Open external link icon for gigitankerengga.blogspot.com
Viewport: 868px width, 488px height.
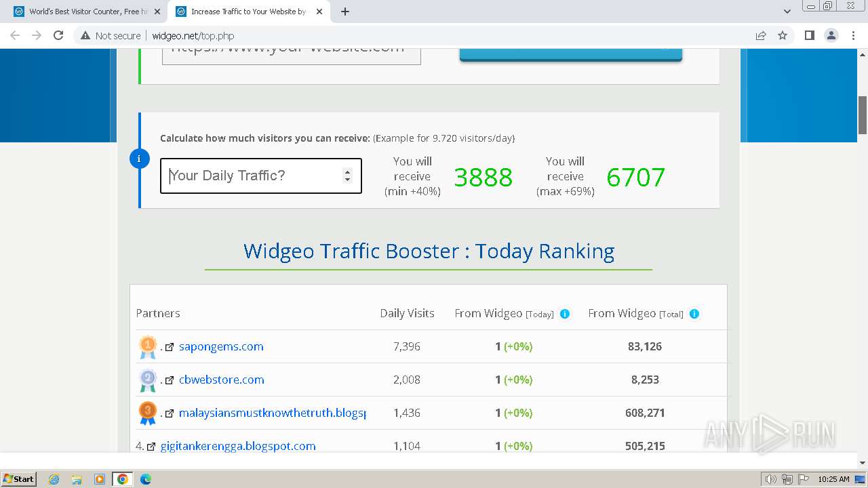(x=151, y=447)
